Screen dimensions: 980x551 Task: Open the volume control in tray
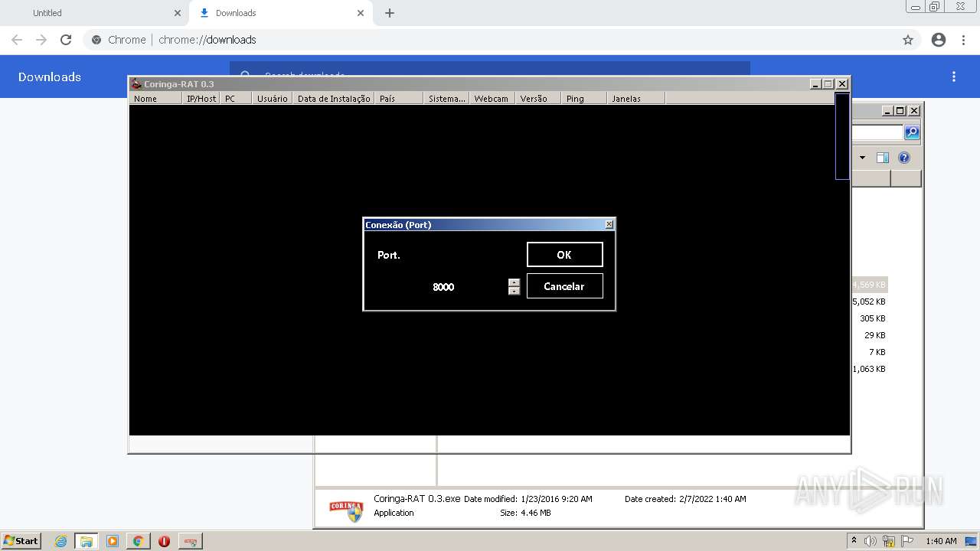pos(871,541)
